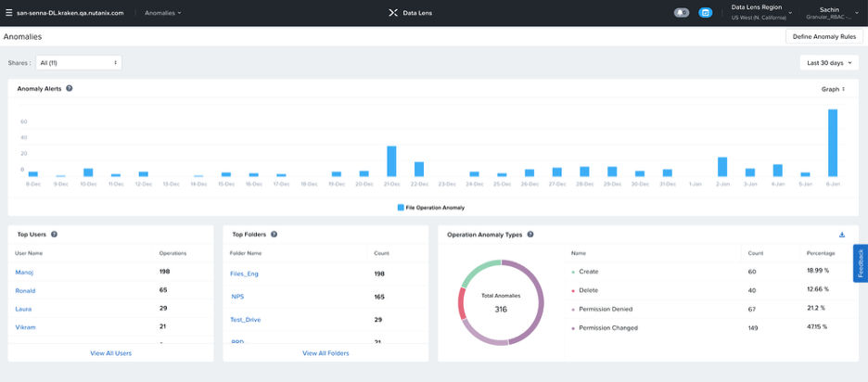868x382 pixels.
Task: Open the alerts bell notification icon
Action: coord(682,13)
